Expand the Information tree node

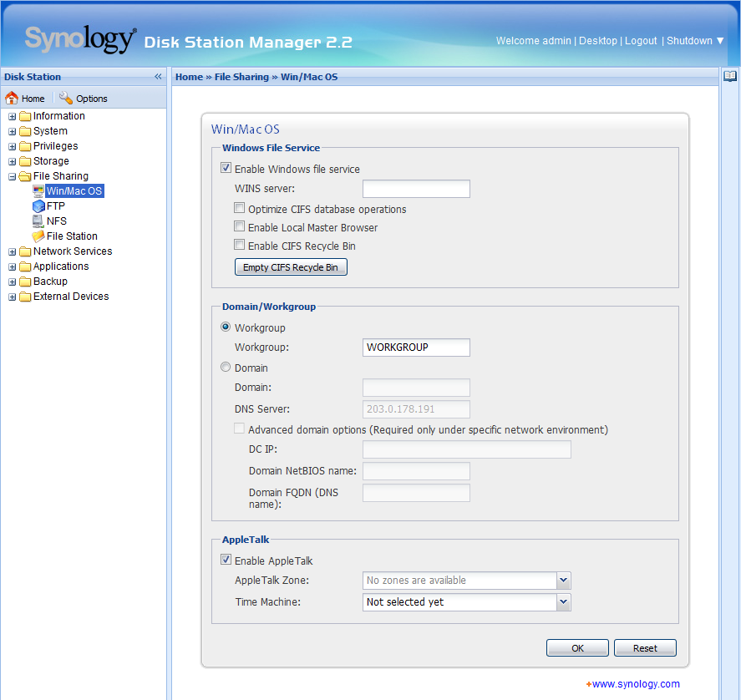[x=13, y=117]
